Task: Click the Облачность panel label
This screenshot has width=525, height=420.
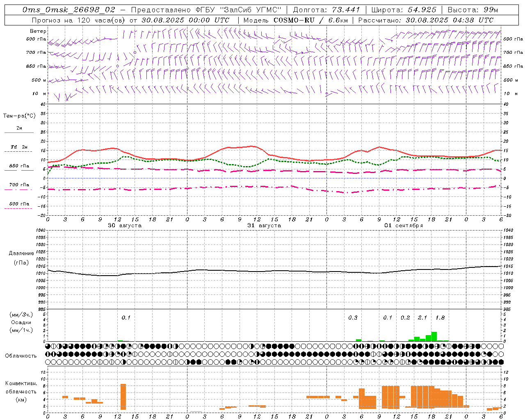Action: 21,356
